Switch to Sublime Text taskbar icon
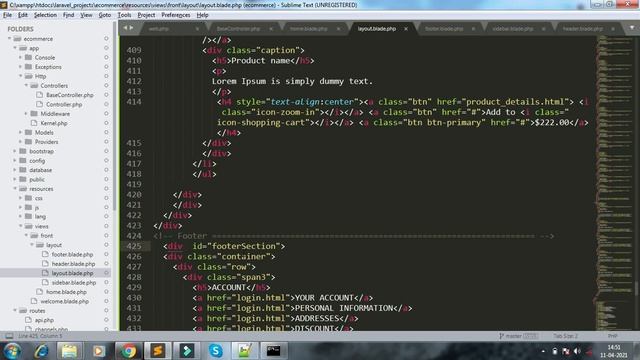 (x=158, y=351)
